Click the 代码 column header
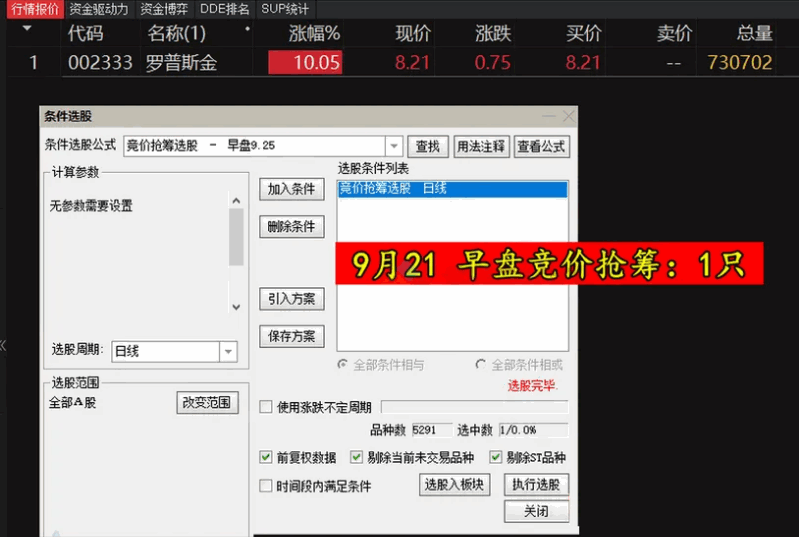The width and height of the screenshot is (799, 537). [85, 34]
